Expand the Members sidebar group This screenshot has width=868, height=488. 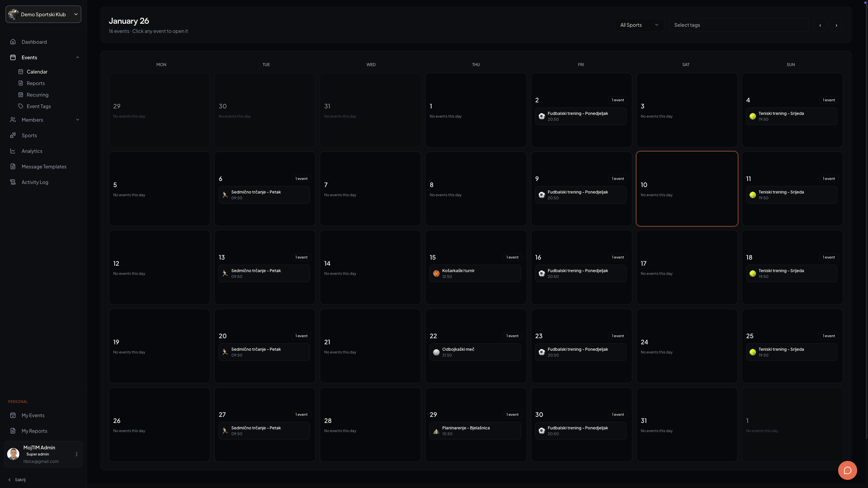(77, 120)
